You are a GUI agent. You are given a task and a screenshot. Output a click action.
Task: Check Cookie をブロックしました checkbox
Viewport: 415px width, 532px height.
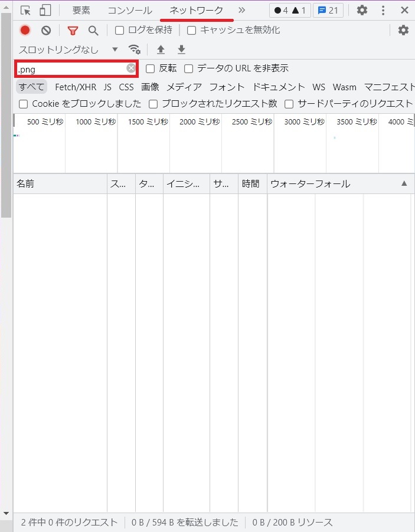coord(23,104)
